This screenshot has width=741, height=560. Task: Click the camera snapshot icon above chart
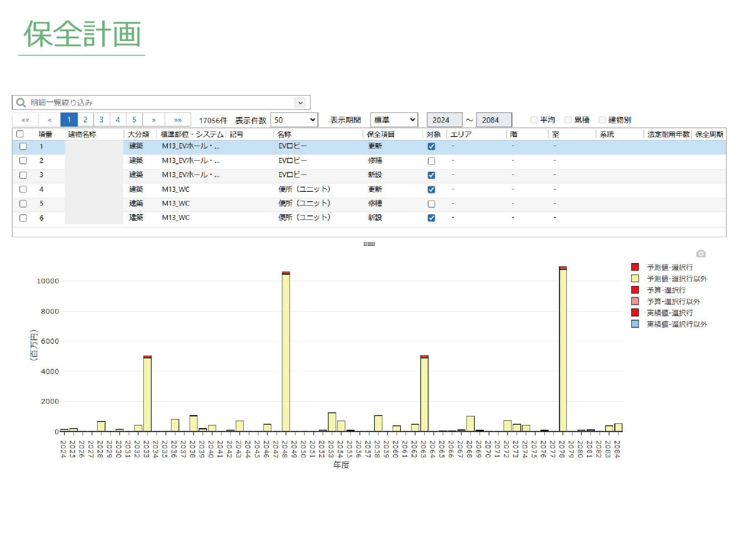pos(701,254)
